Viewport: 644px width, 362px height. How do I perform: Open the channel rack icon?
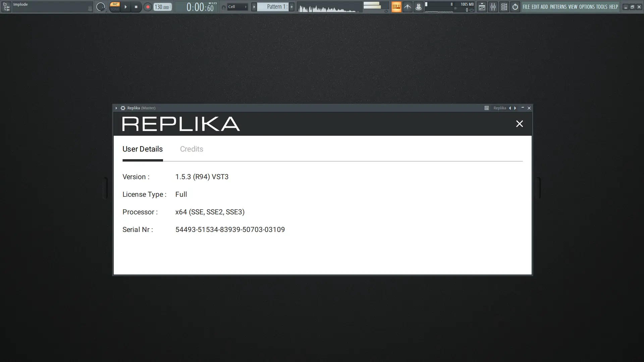[x=504, y=7]
